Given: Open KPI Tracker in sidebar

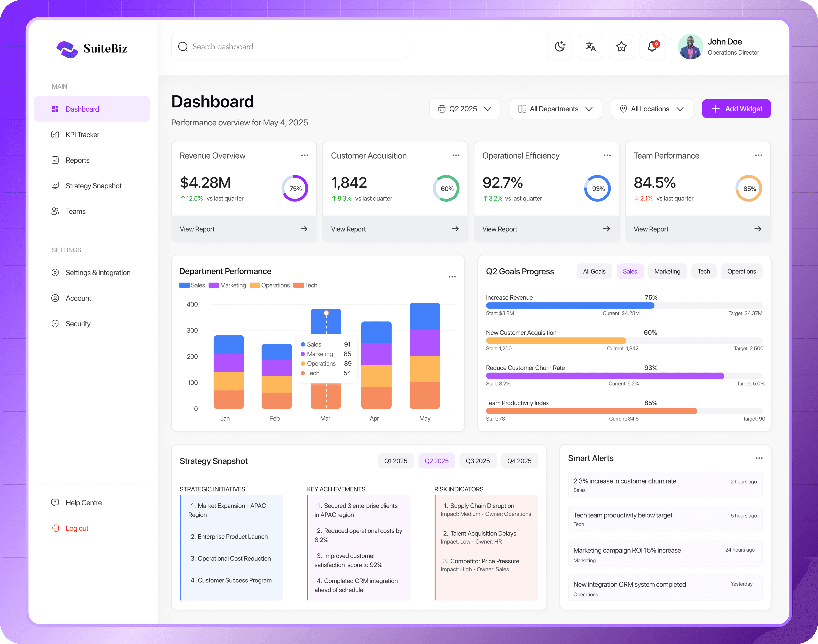Looking at the screenshot, I should 82,135.
